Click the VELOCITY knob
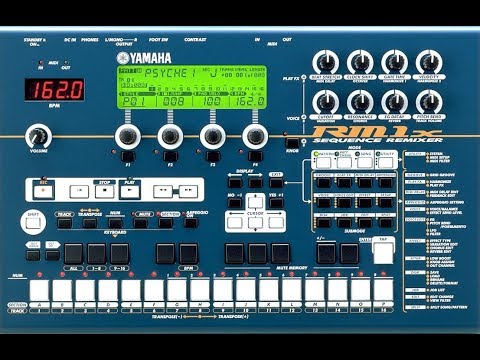480x360 pixels. (x=429, y=63)
